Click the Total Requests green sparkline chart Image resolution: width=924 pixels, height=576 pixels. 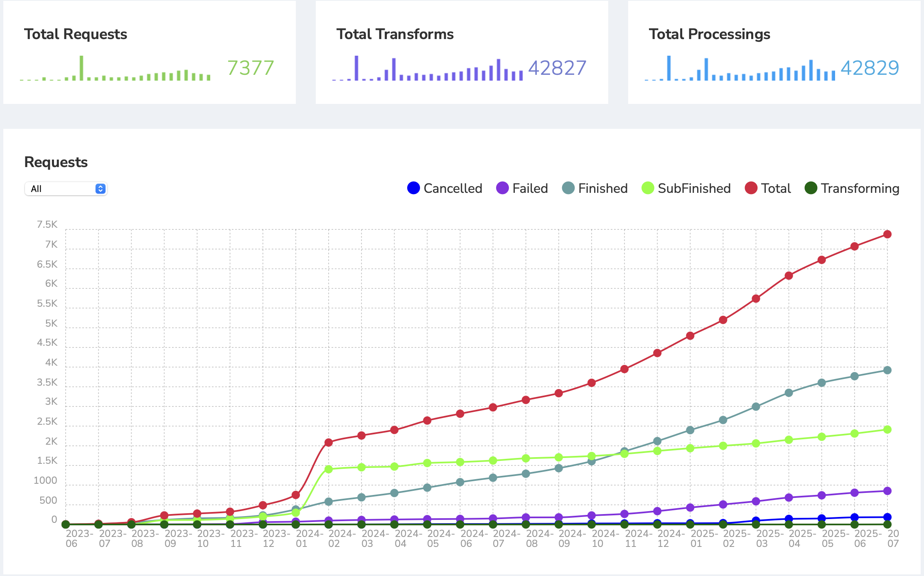[116, 68]
